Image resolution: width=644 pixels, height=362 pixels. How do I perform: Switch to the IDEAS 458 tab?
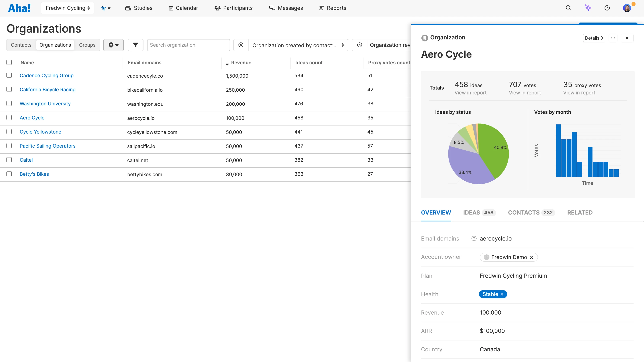[x=479, y=213]
